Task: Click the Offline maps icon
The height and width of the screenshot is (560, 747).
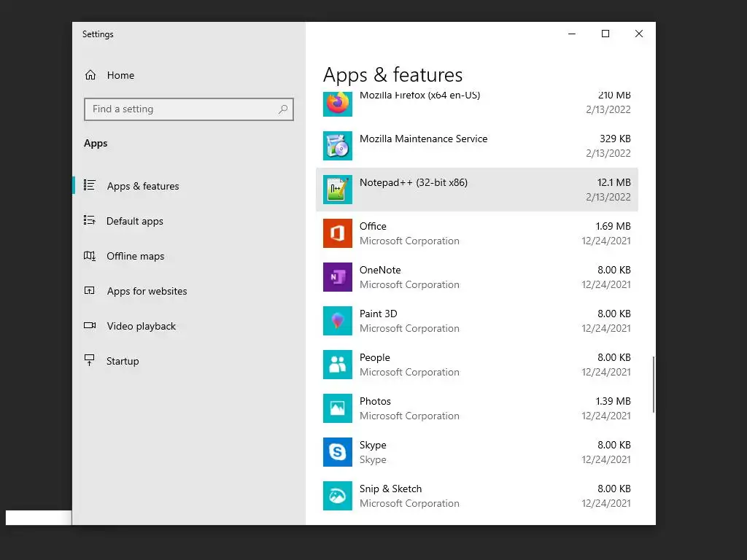Action: pyautogui.click(x=90, y=256)
